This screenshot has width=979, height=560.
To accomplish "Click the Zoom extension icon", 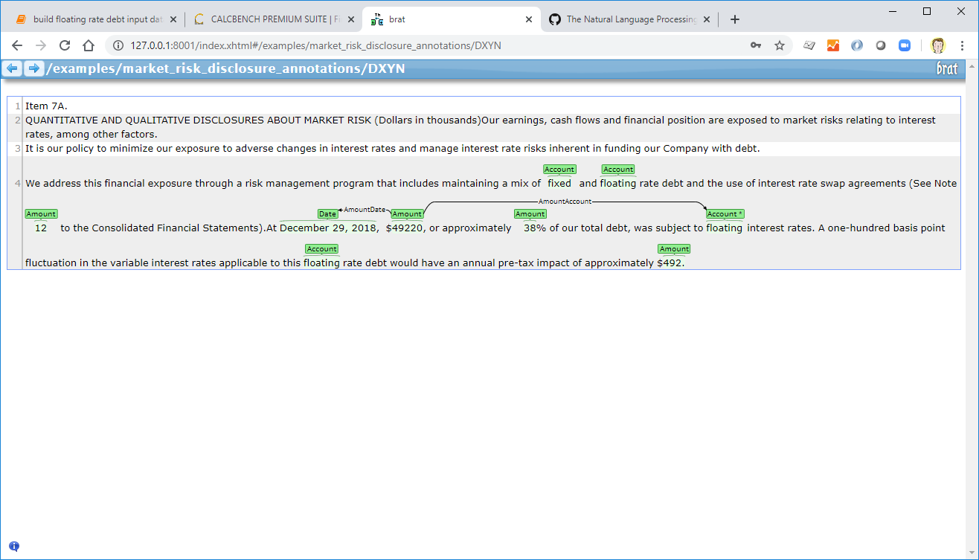I will [905, 45].
